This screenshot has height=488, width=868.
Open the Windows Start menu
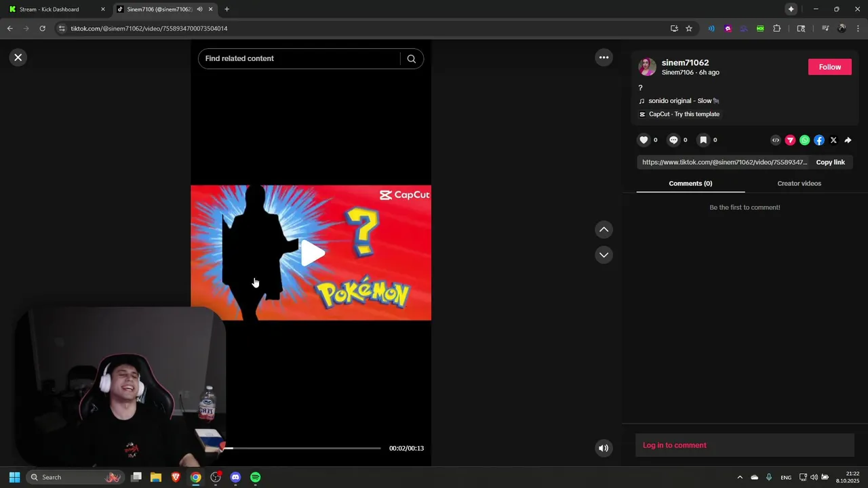coord(14,477)
